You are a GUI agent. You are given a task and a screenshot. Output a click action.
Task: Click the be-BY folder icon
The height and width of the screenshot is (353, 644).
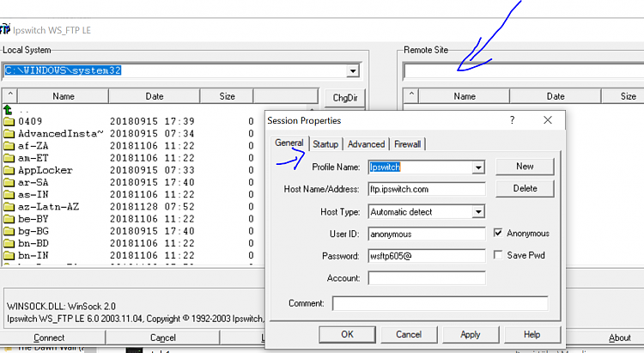9,219
